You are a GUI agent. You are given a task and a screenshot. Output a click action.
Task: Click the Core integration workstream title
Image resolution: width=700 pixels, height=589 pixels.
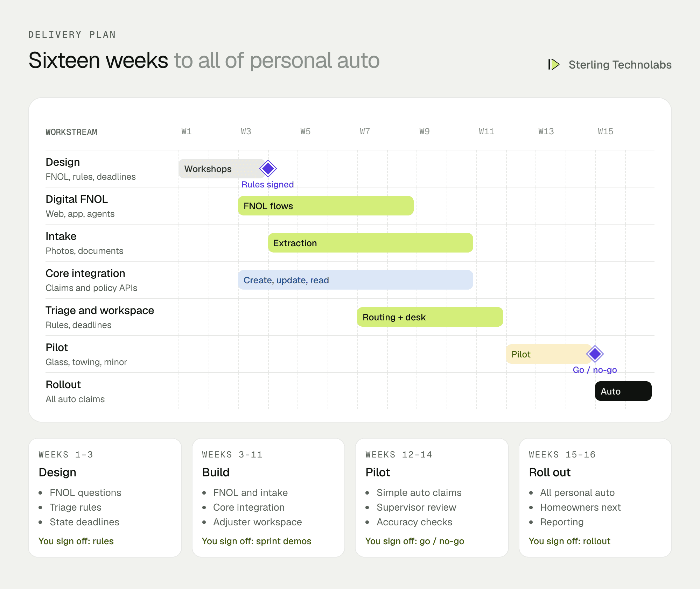tap(85, 274)
